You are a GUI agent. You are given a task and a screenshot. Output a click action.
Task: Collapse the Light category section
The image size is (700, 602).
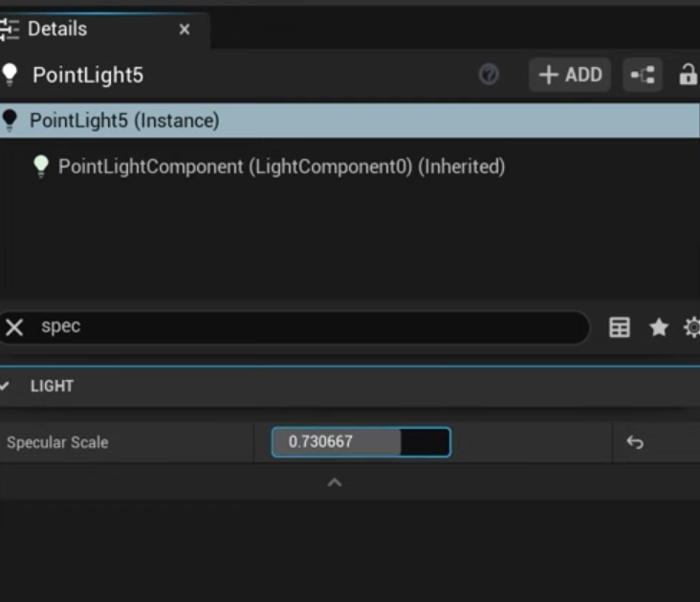pyautogui.click(x=5, y=386)
